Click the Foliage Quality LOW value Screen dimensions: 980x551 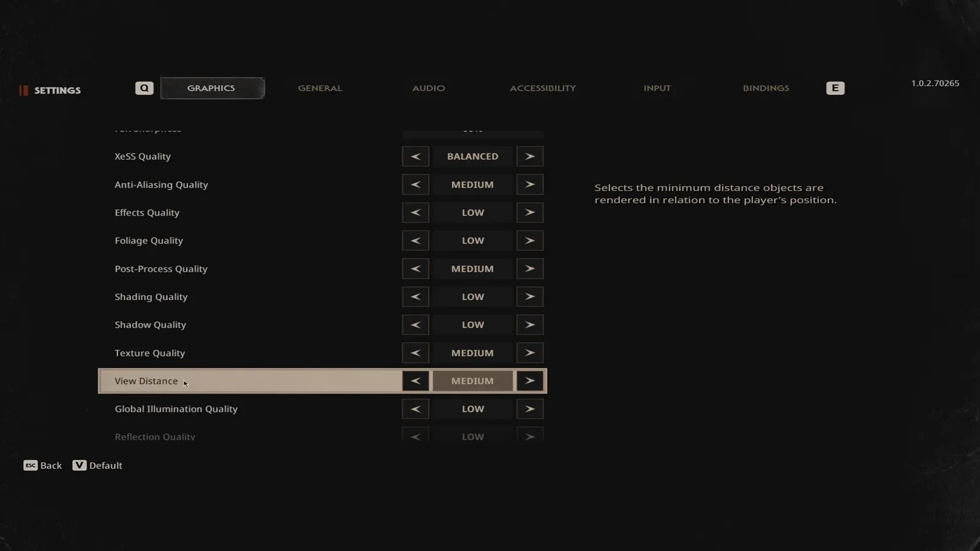coord(472,241)
